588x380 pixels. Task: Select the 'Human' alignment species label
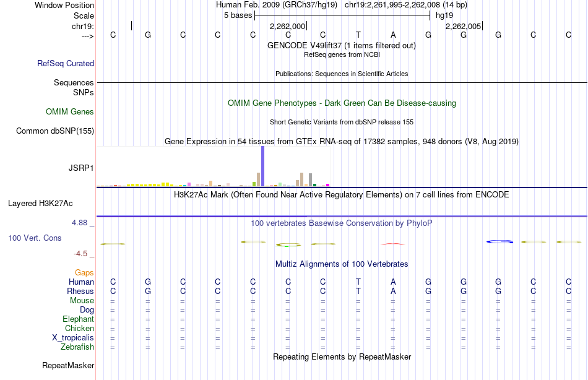coord(81,282)
